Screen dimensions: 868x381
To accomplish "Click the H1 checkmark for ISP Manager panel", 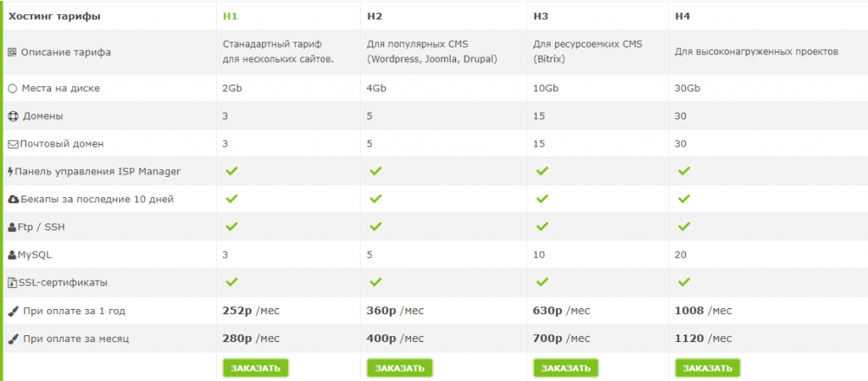I will click(231, 171).
